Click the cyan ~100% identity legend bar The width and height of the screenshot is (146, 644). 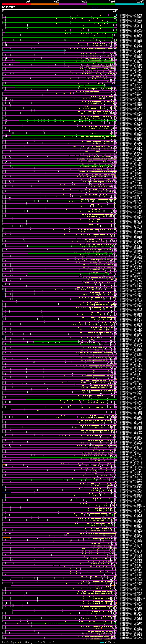pos(130,4)
